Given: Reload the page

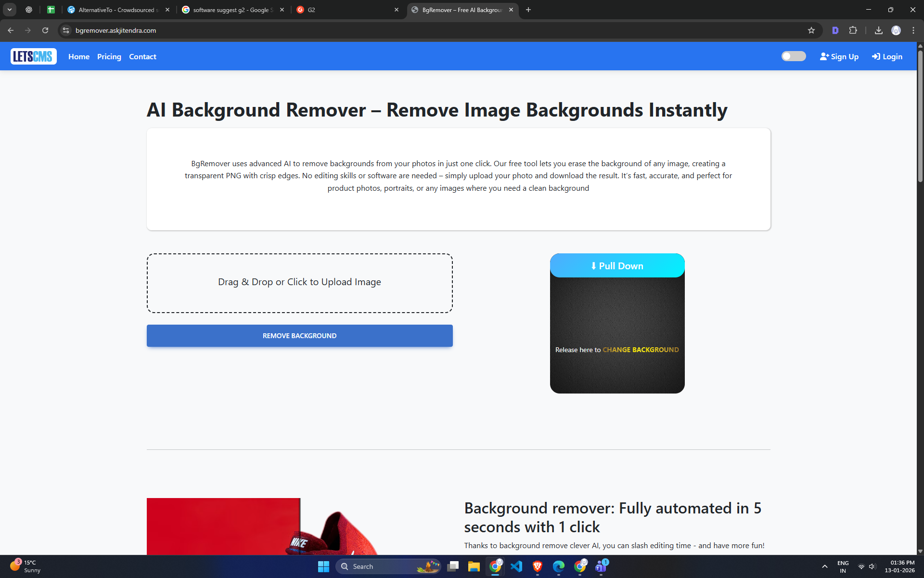Looking at the screenshot, I should [45, 30].
